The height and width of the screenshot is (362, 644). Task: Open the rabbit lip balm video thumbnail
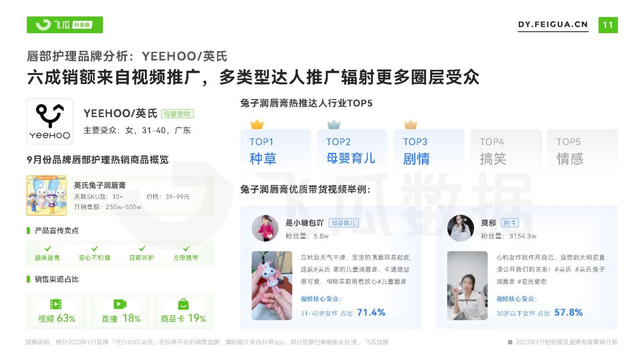tap(272, 286)
